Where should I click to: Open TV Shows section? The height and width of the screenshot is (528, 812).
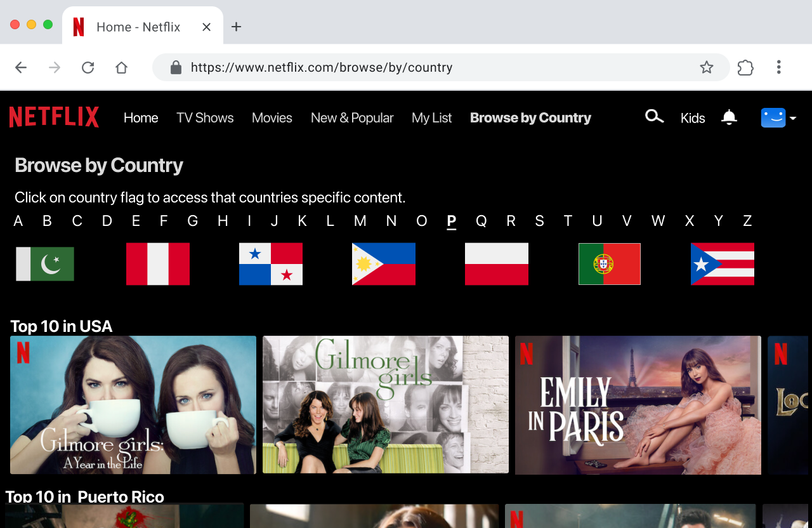pos(205,118)
